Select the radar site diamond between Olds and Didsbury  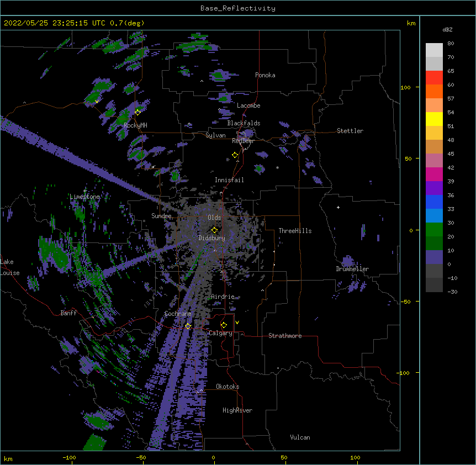[x=214, y=230]
